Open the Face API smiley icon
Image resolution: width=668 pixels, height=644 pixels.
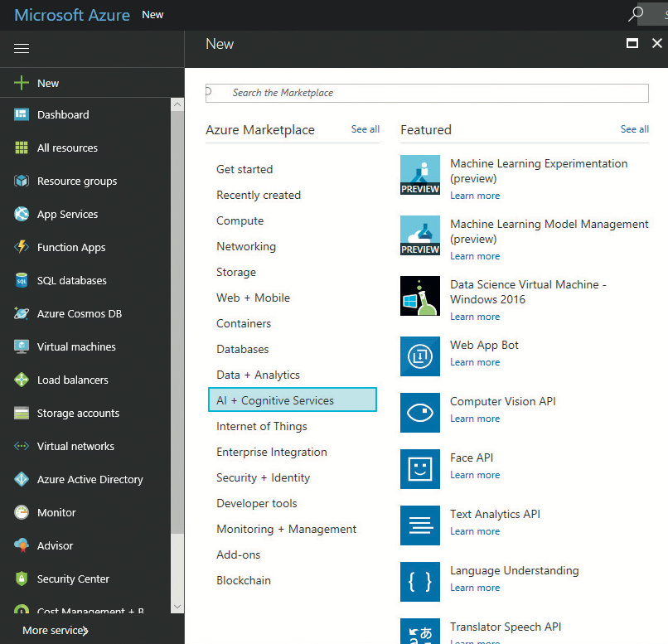point(419,469)
